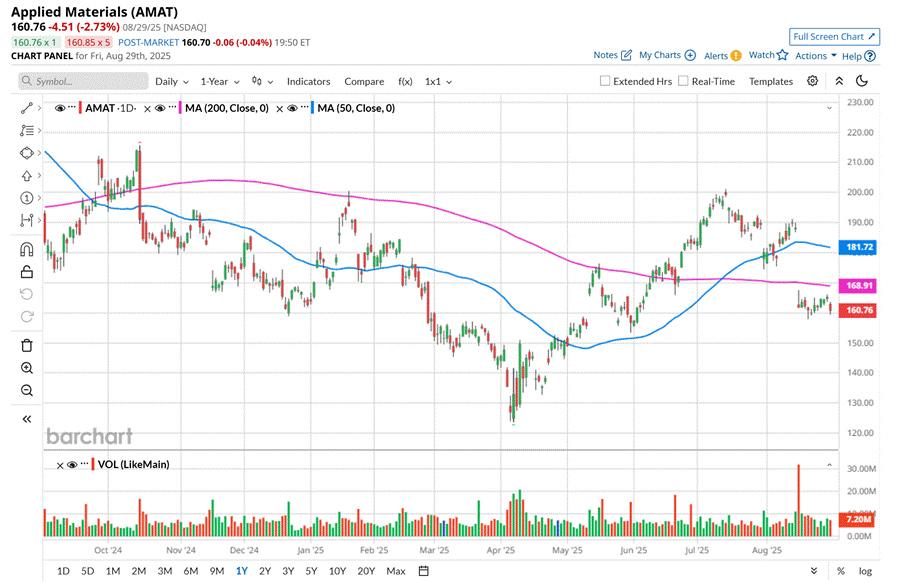Select the 6M range tab
Image resolution: width=903 pixels, height=582 pixels.
pyautogui.click(x=191, y=571)
